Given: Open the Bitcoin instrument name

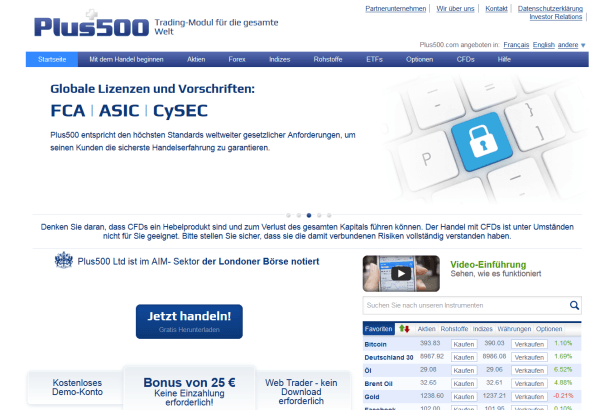Looking at the screenshot, I should coord(375,345).
